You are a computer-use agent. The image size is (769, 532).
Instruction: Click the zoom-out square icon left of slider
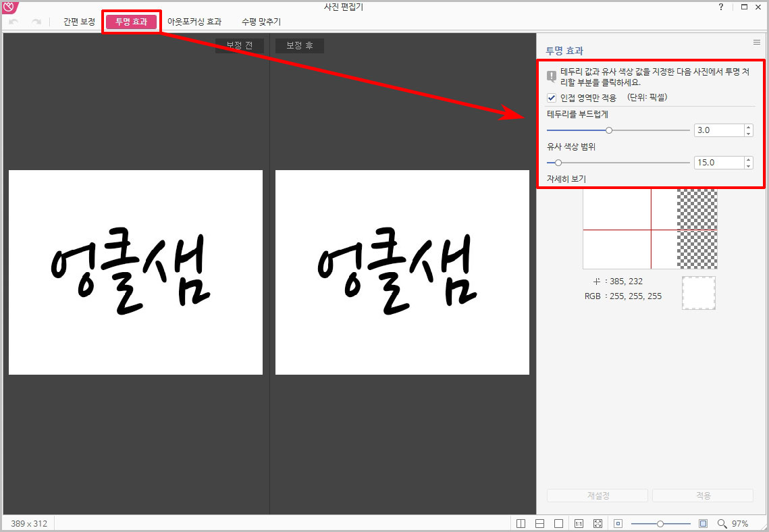[x=617, y=523]
